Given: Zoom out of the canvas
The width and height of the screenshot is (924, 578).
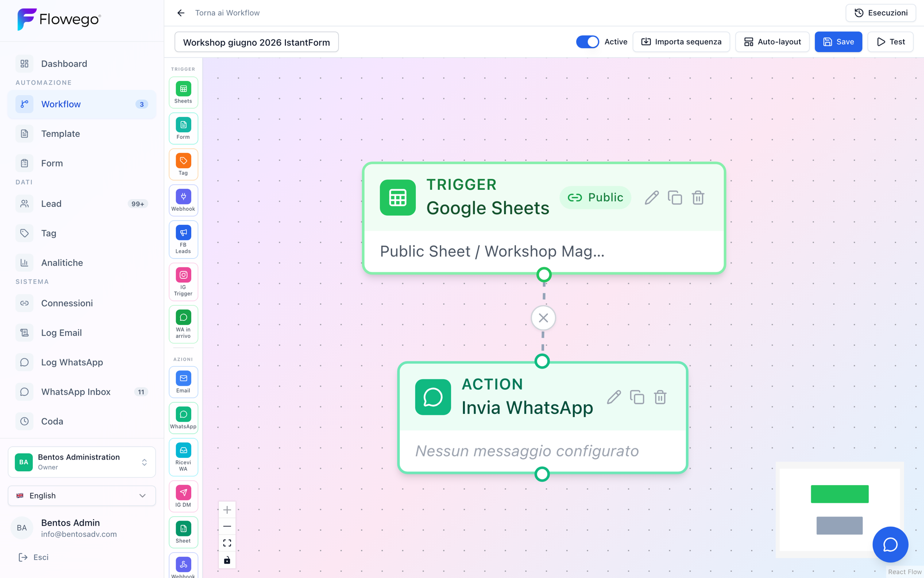Looking at the screenshot, I should pyautogui.click(x=227, y=526).
